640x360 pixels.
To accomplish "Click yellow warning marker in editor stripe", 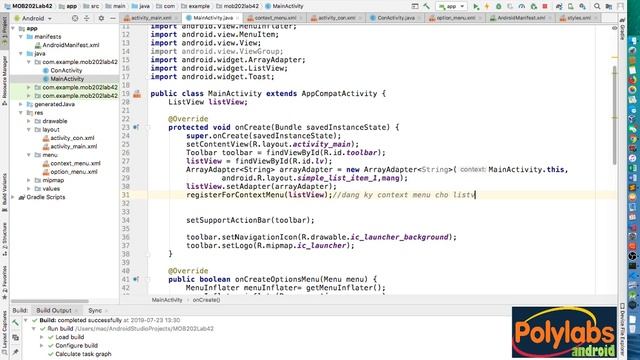I will click(615, 58).
